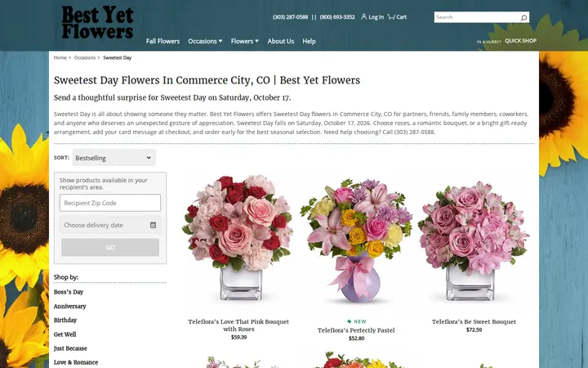Click the NEW badge on Perfectly Pastel

point(356,321)
